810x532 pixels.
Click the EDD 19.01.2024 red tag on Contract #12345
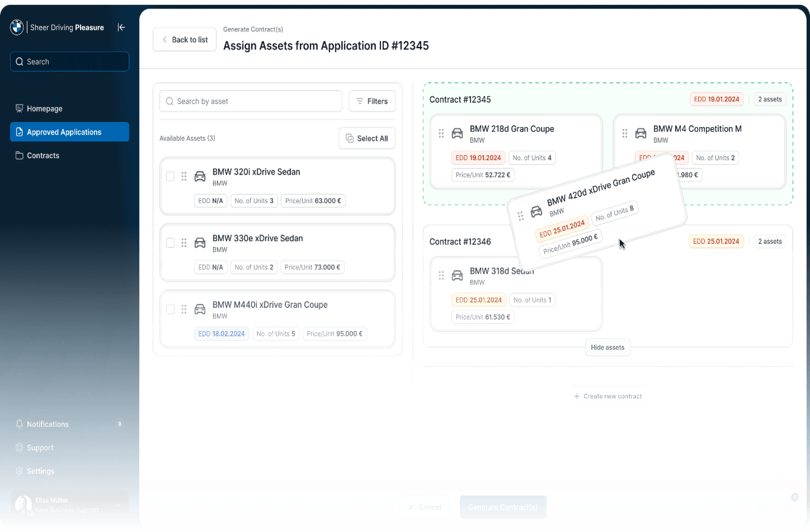click(716, 99)
